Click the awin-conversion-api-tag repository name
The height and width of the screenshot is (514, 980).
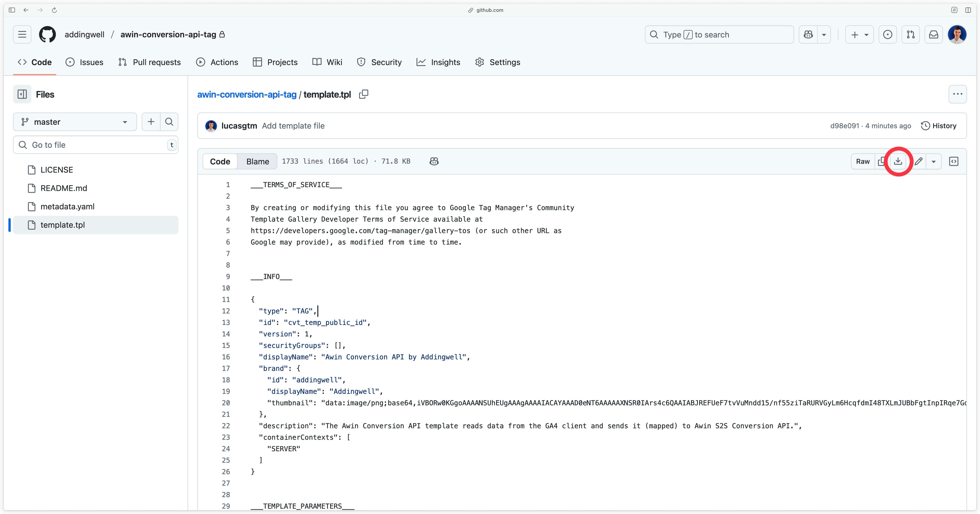pos(168,35)
